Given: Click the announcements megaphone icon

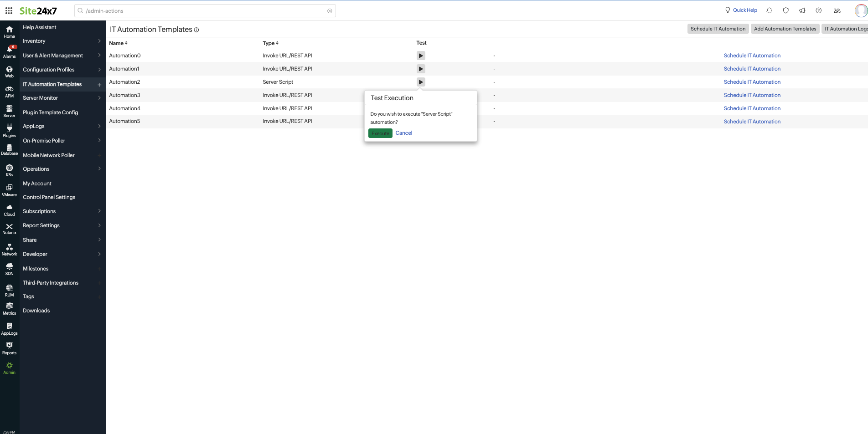Looking at the screenshot, I should coord(802,10).
